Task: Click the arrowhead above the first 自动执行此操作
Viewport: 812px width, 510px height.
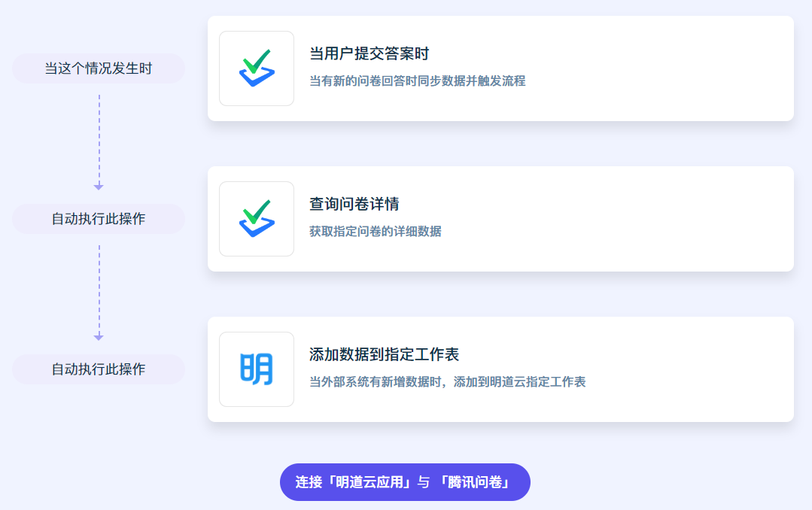Action: coord(99,187)
